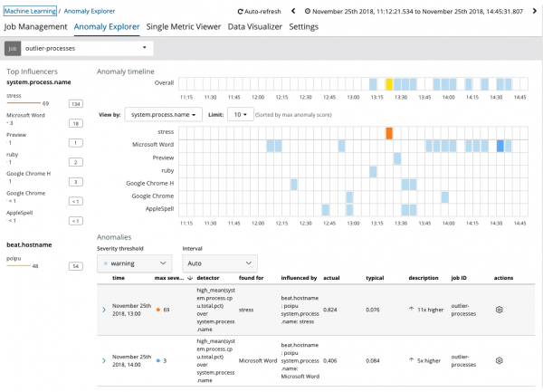Open the Job Management tab
543x392 pixels.
[36, 27]
